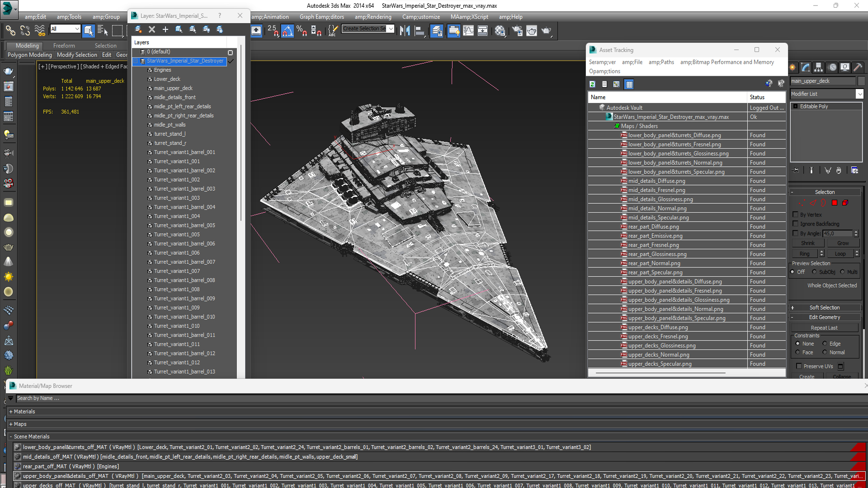Click the Select and Link tool

point(10,30)
